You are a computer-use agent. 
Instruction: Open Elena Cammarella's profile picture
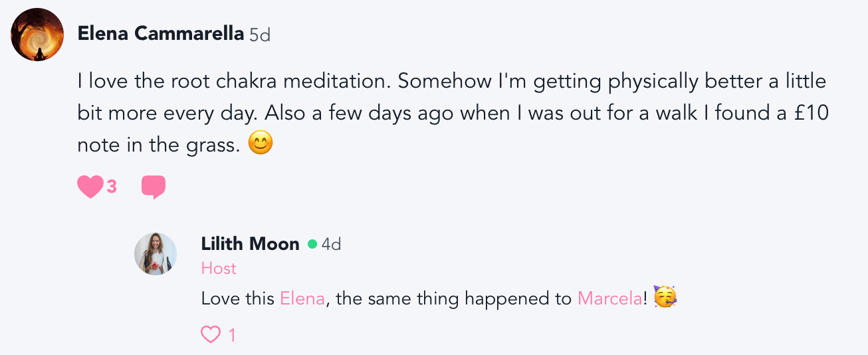37,35
